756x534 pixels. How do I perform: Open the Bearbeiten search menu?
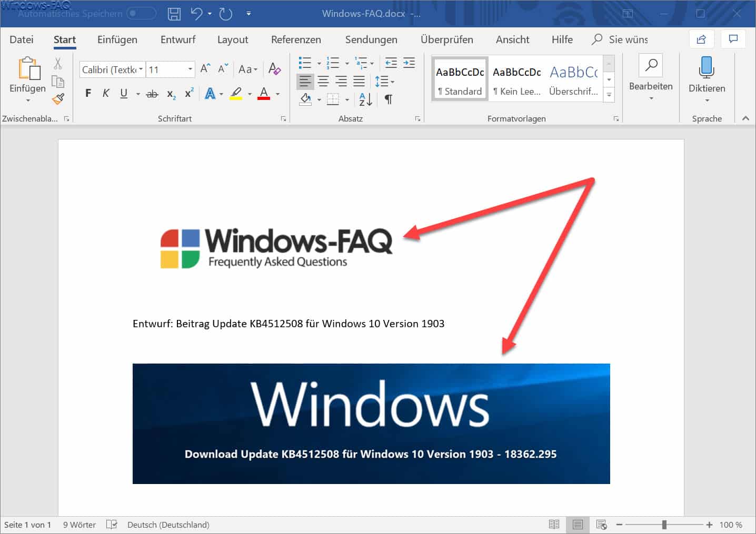coord(651,78)
